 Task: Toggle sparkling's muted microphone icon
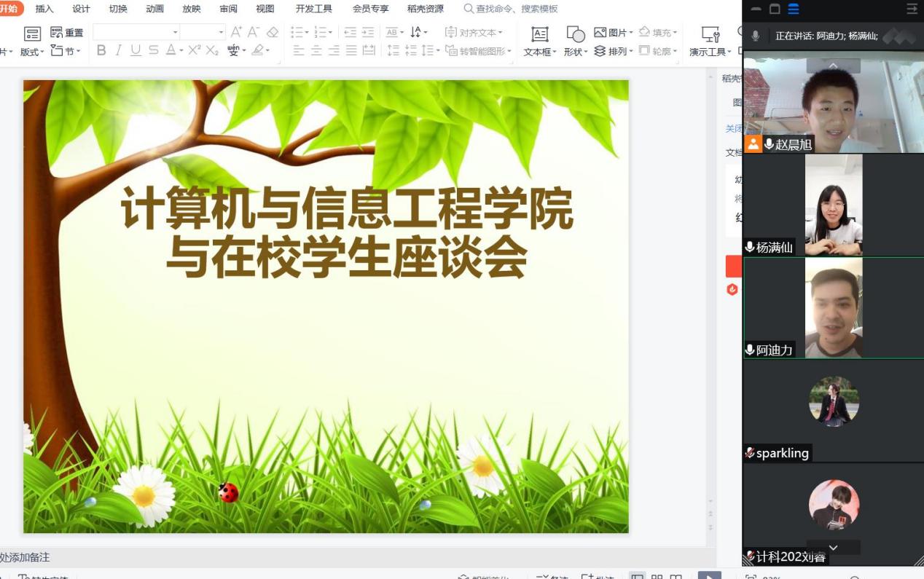point(750,453)
